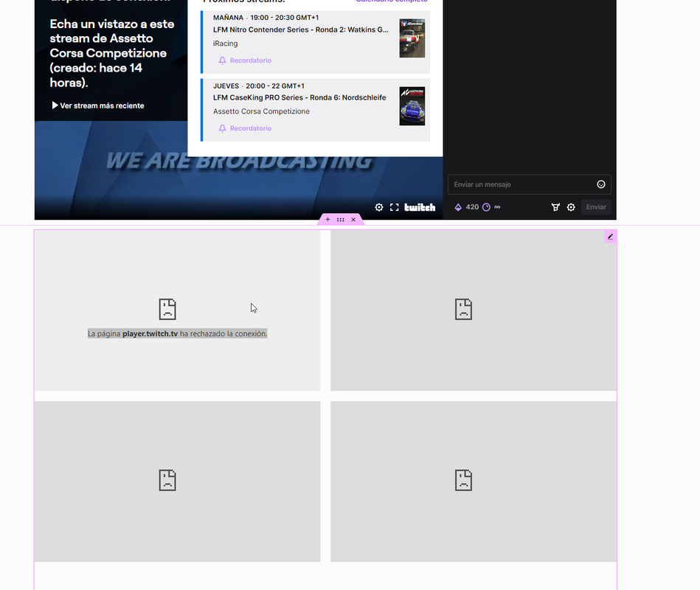Image resolution: width=700 pixels, height=590 pixels.
Task: Open iRacing game cover thumbnail
Action: pyautogui.click(x=412, y=38)
